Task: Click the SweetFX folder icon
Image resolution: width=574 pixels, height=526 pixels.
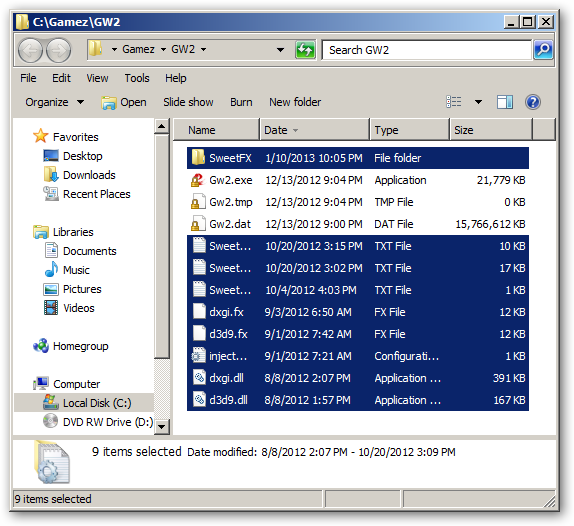Action: click(x=198, y=158)
